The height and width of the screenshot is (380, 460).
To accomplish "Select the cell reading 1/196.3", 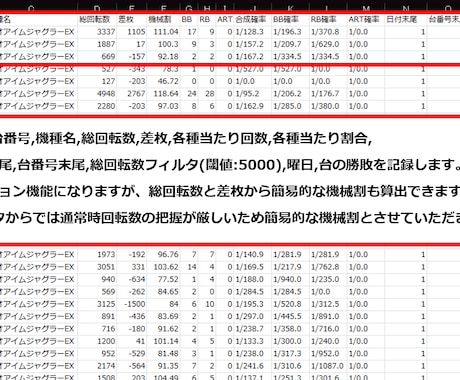I will (x=290, y=32).
